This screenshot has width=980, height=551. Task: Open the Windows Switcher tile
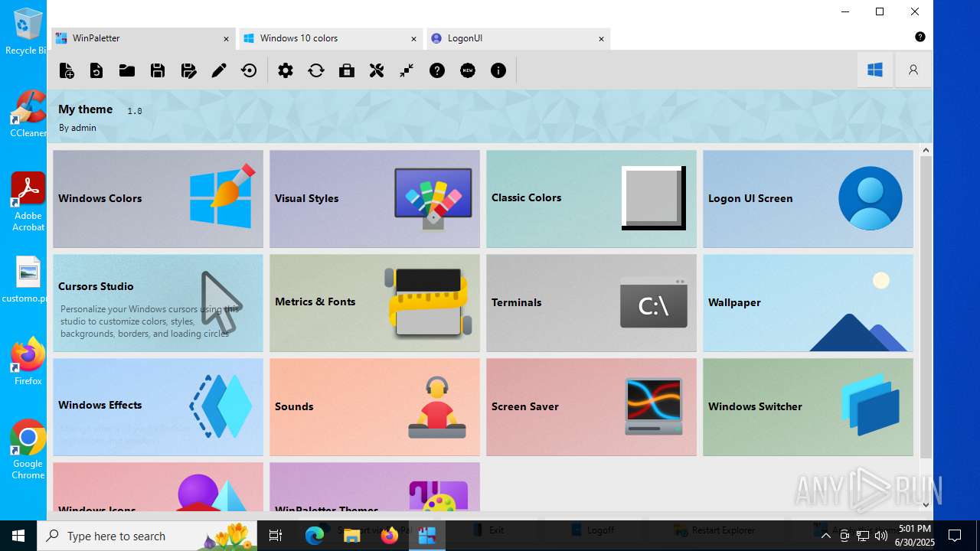tap(808, 407)
